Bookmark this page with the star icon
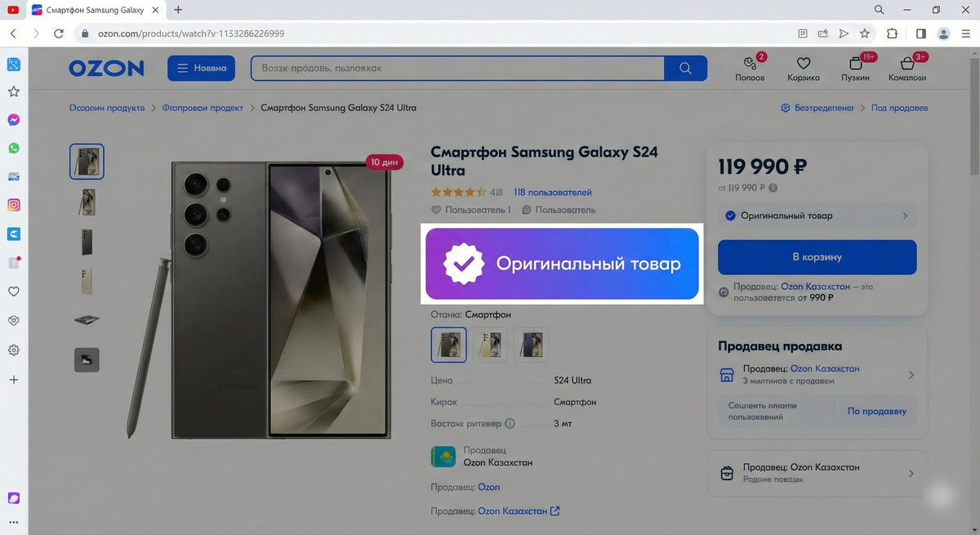This screenshot has width=980, height=535. pyautogui.click(x=865, y=33)
